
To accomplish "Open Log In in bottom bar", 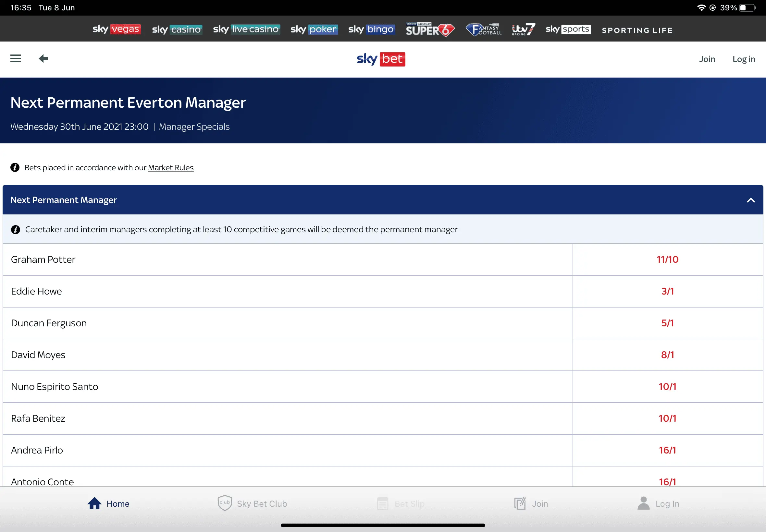I will coord(658,503).
